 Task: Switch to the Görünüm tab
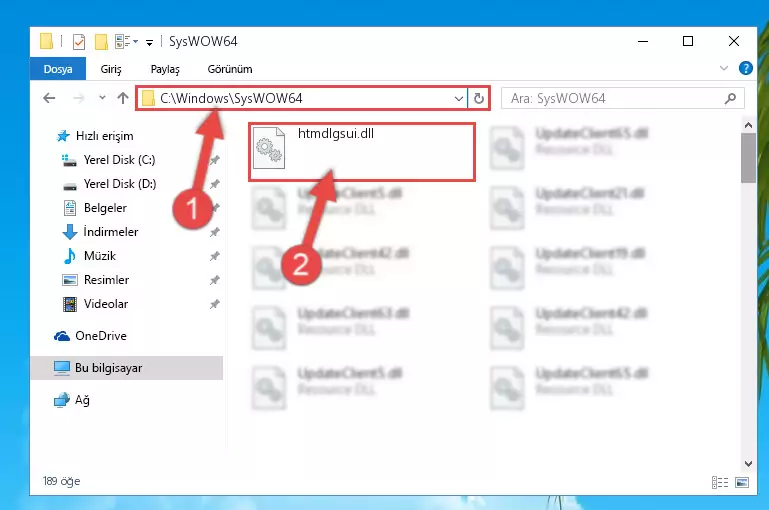230,69
